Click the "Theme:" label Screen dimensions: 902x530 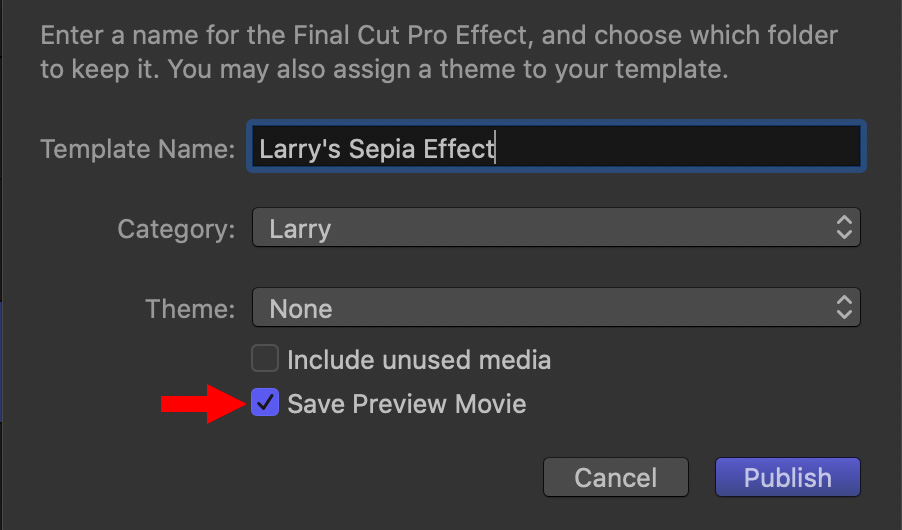190,308
